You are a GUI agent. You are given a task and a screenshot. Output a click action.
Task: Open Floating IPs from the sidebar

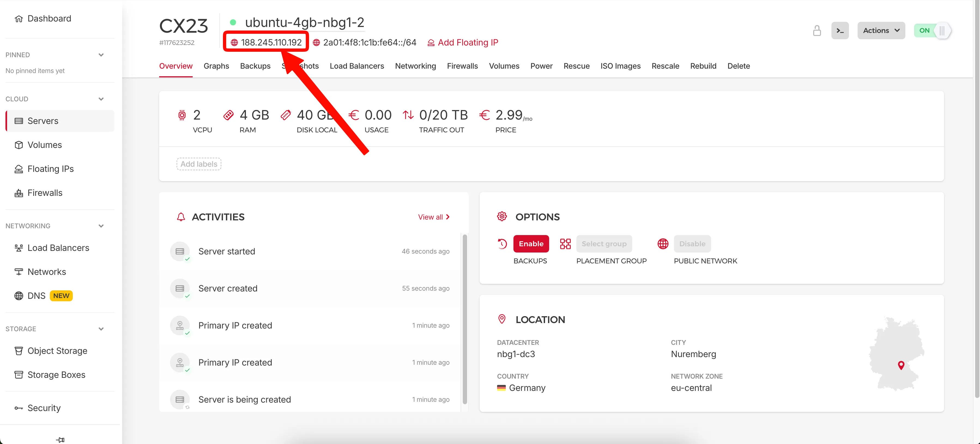pyautogui.click(x=50, y=169)
